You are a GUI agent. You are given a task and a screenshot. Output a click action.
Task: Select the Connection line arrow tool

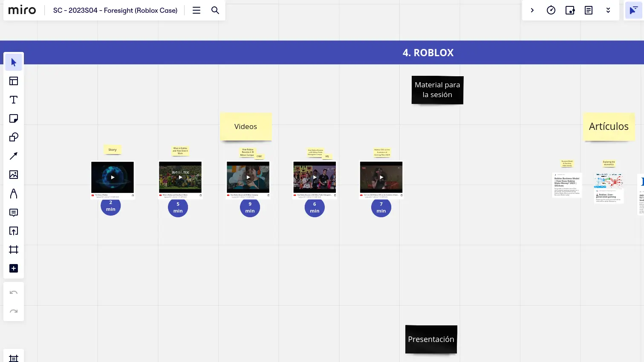click(14, 156)
